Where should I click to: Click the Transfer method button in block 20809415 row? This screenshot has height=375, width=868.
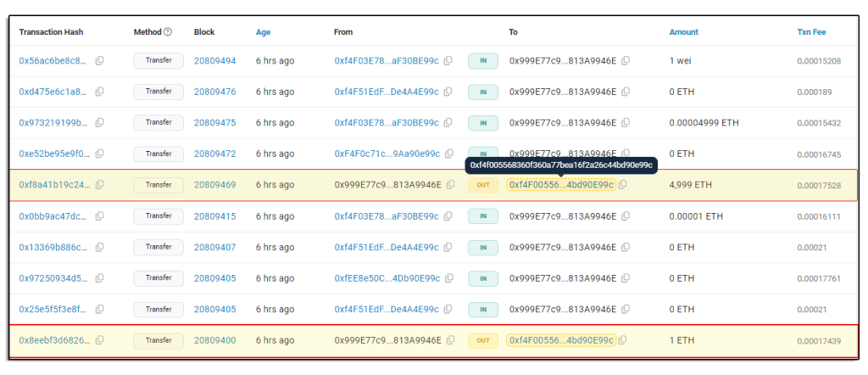[x=159, y=216]
